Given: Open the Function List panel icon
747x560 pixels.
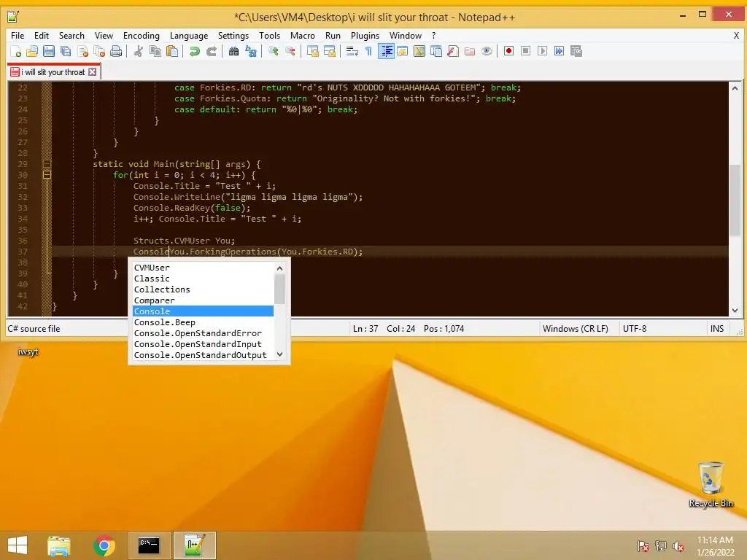Looking at the screenshot, I should pyautogui.click(x=452, y=51).
